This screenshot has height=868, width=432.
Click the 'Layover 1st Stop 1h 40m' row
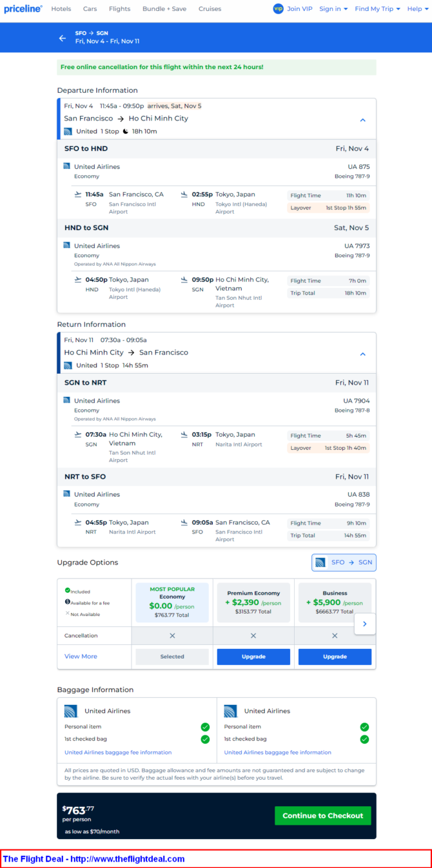(328, 448)
